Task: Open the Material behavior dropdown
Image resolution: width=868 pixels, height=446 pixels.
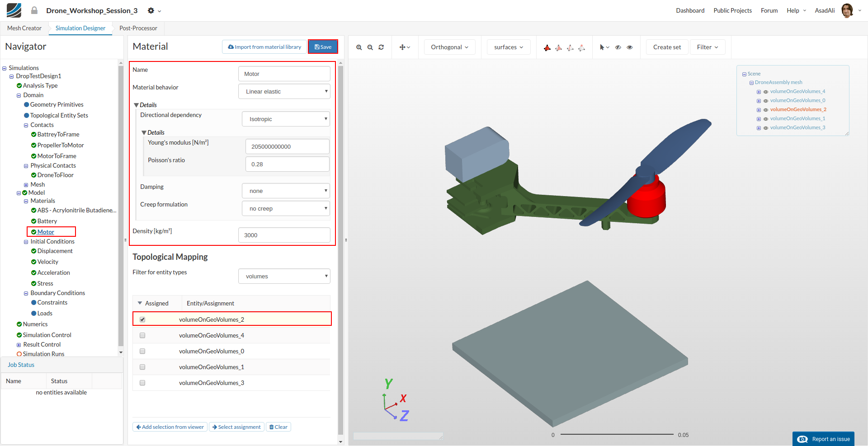Action: (284, 91)
